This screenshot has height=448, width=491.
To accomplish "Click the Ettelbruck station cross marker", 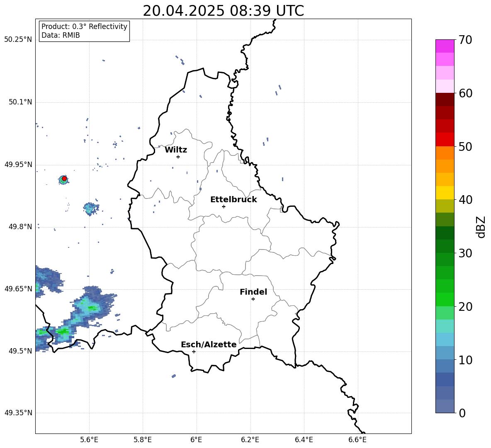I will [x=224, y=206].
